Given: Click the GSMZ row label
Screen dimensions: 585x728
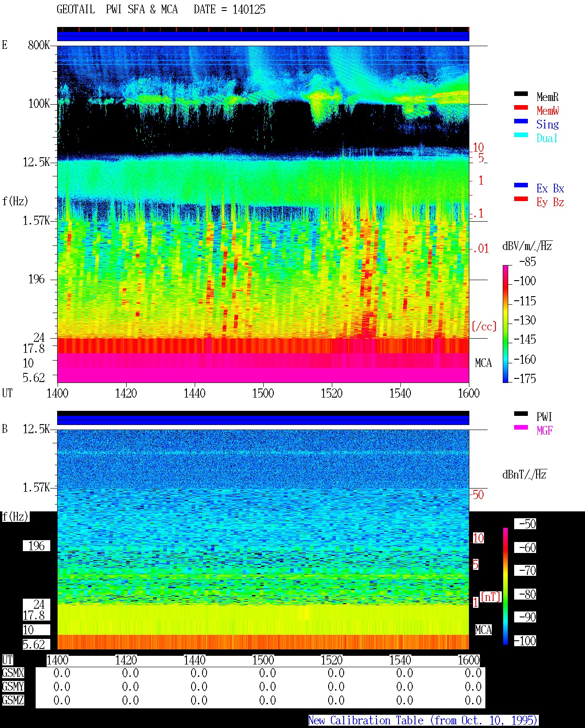Looking at the screenshot, I should point(13,700).
